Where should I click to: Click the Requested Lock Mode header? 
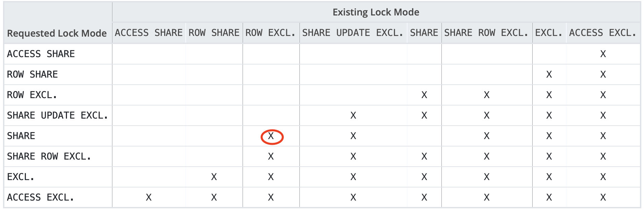pyautogui.click(x=57, y=33)
